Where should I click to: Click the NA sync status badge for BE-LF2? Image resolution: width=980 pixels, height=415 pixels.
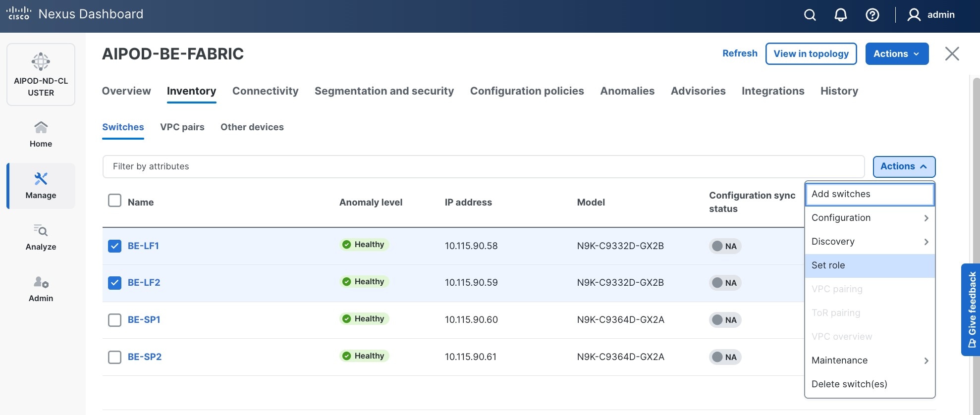(x=725, y=283)
